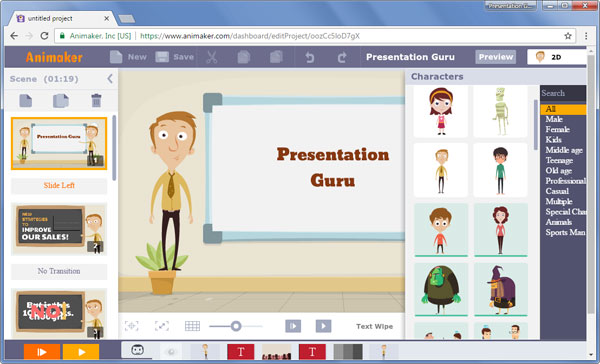The width and height of the screenshot is (600, 364).
Task: Choose the witch character
Action: (x=500, y=289)
